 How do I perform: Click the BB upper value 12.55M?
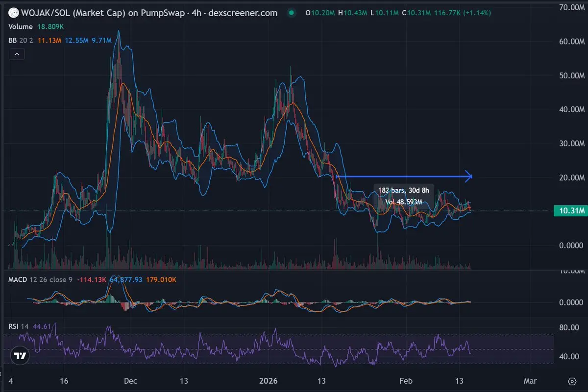click(x=77, y=42)
